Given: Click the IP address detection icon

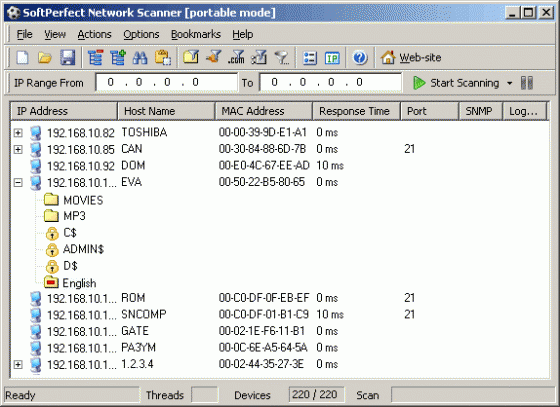Looking at the screenshot, I should click(332, 58).
